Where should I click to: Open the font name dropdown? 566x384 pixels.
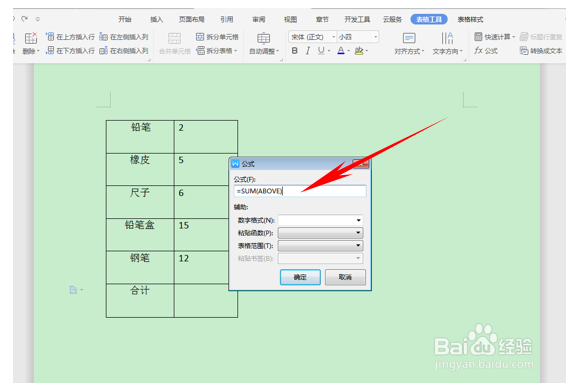[334, 37]
